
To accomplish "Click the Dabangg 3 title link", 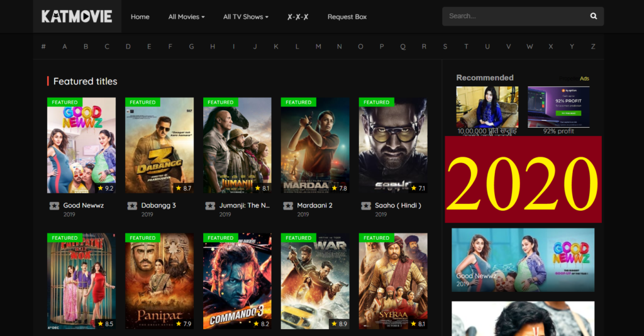I will coord(158,205).
